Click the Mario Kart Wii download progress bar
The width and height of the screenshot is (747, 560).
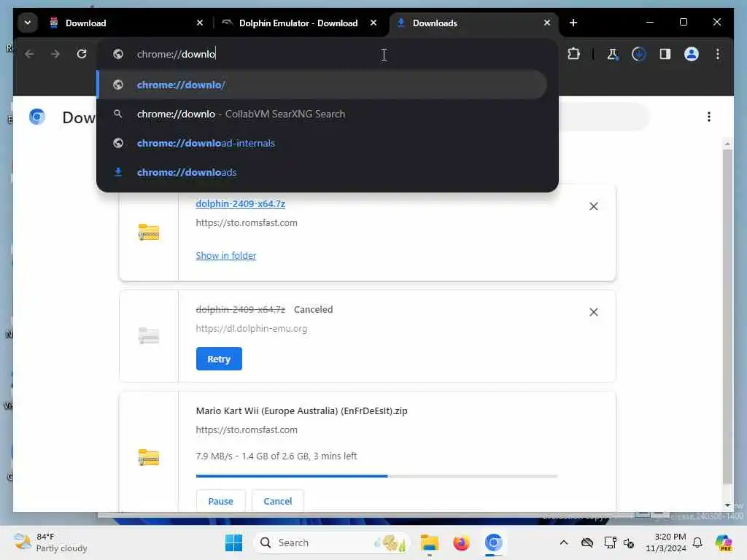tap(376, 475)
